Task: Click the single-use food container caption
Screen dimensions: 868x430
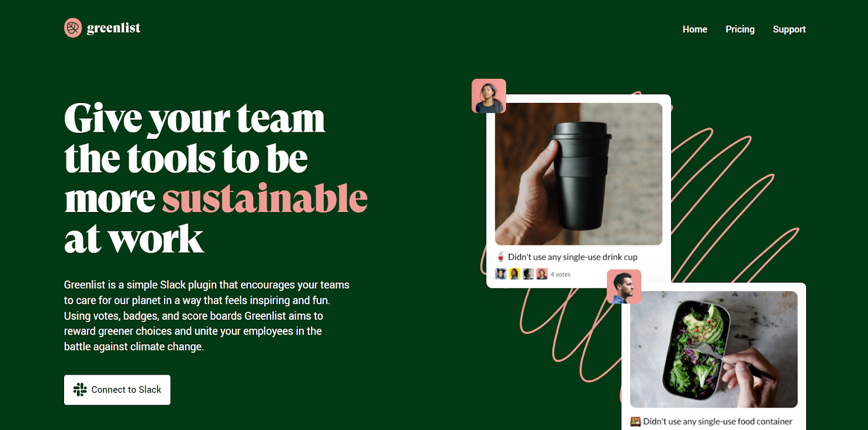Action: tap(717, 421)
